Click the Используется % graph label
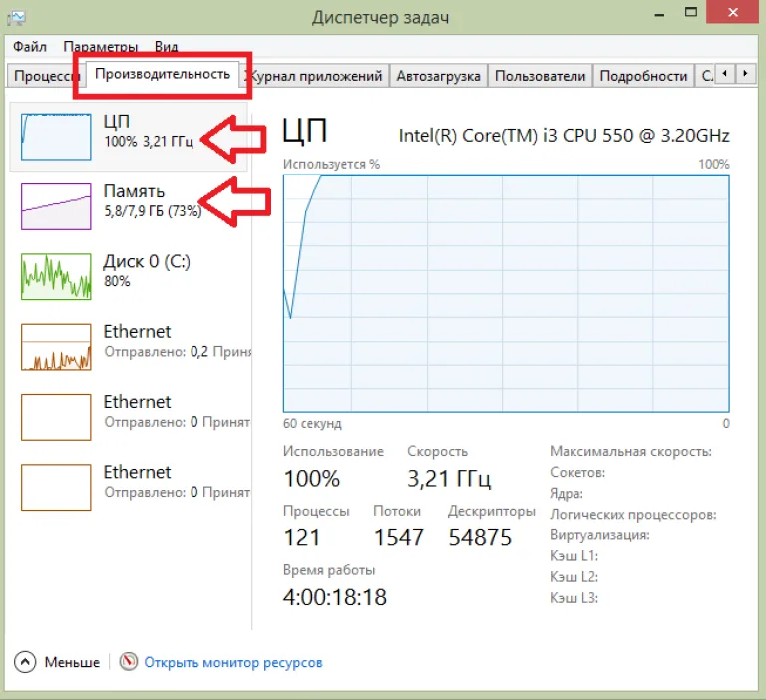 tap(332, 164)
